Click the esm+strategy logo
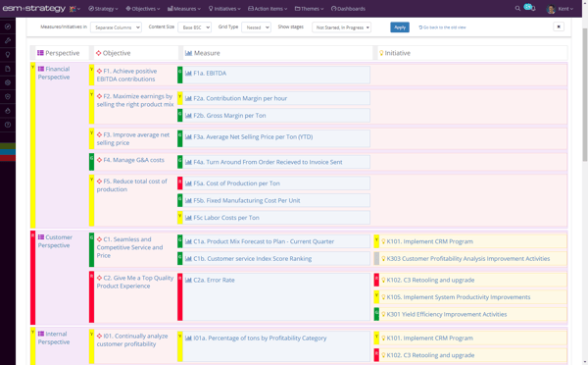 point(34,8)
